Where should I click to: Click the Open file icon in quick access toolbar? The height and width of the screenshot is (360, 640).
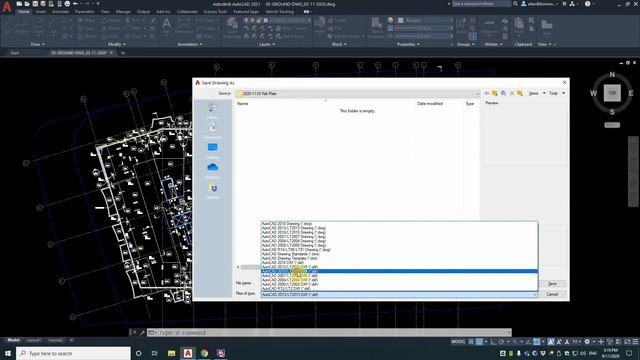tap(27, 4)
